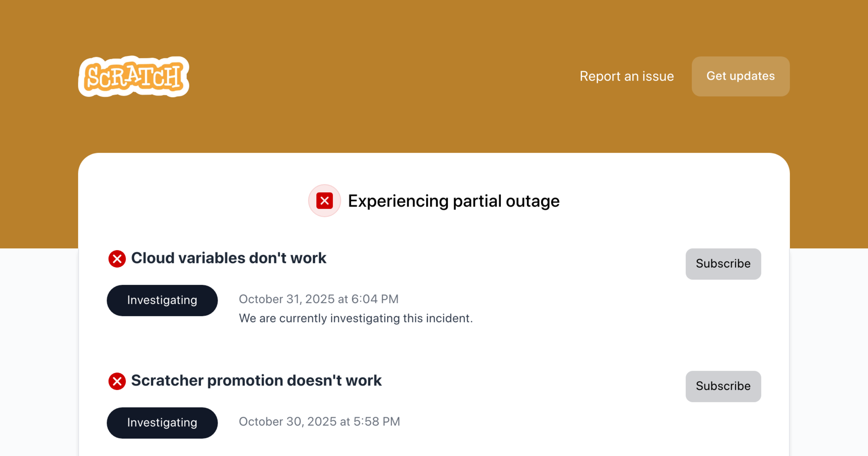
Task: Click red X icon beside Scratcher promotion
Action: (x=117, y=381)
